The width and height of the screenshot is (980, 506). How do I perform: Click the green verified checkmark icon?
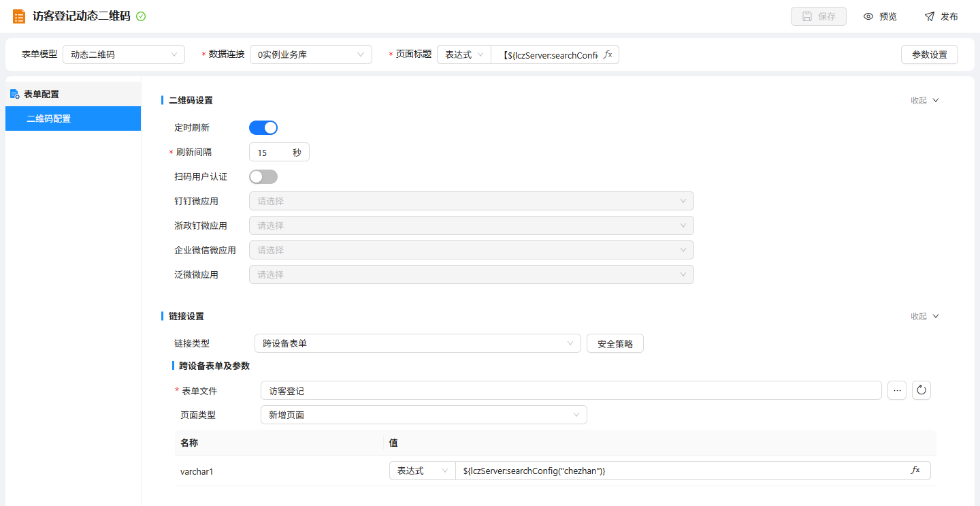click(x=141, y=16)
